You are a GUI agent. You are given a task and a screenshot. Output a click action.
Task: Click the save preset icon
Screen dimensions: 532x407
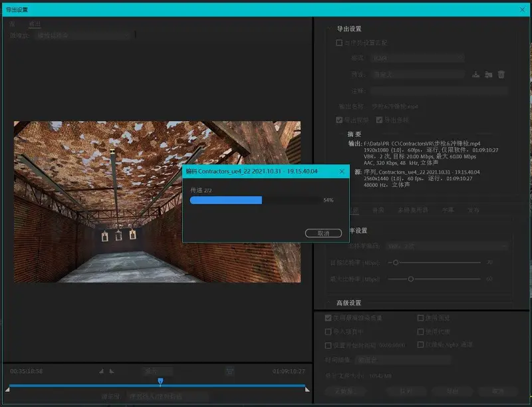(x=475, y=74)
